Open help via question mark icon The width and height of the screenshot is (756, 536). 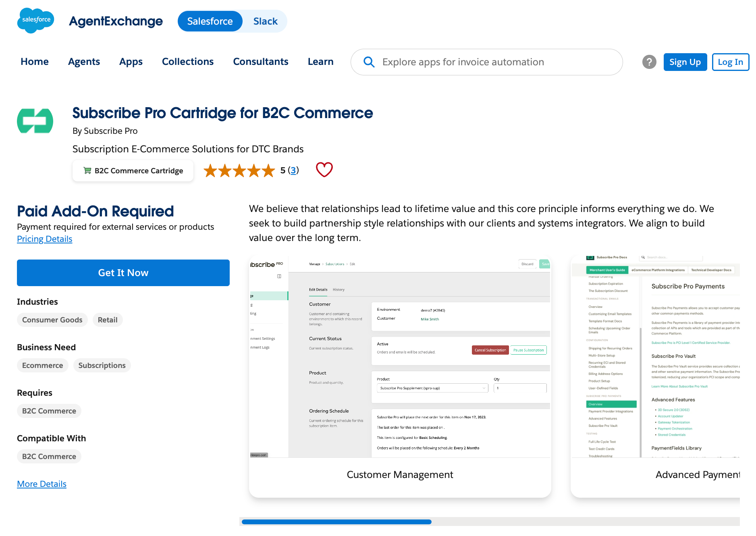pyautogui.click(x=649, y=62)
